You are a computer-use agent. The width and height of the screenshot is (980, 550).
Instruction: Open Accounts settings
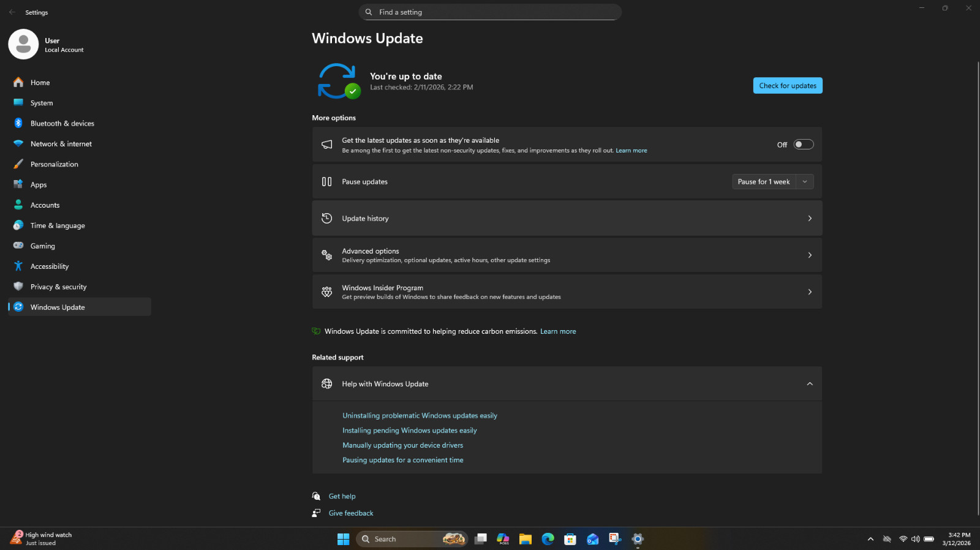click(x=80, y=205)
